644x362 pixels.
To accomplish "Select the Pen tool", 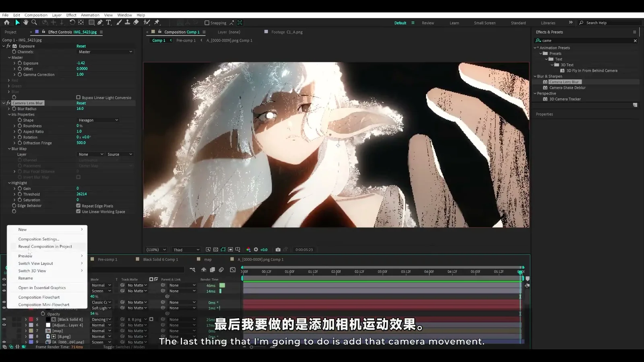I will pos(100,23).
